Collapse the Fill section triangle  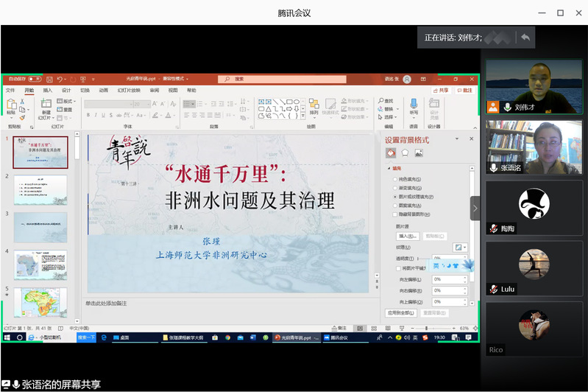point(389,168)
